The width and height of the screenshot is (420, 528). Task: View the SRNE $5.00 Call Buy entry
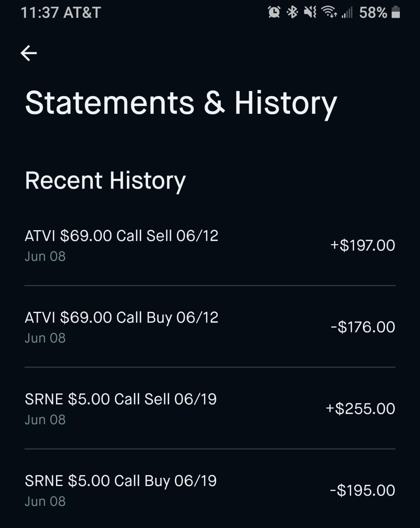121,481
